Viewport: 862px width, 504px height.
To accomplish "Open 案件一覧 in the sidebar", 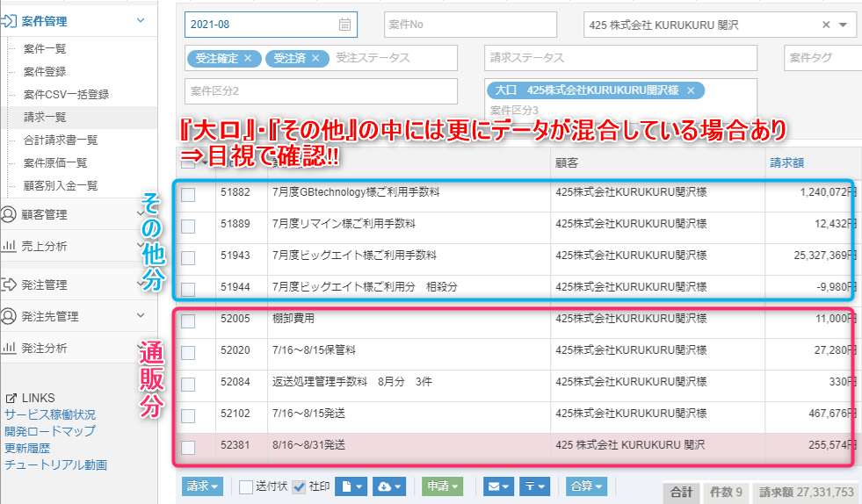I will tap(45, 49).
